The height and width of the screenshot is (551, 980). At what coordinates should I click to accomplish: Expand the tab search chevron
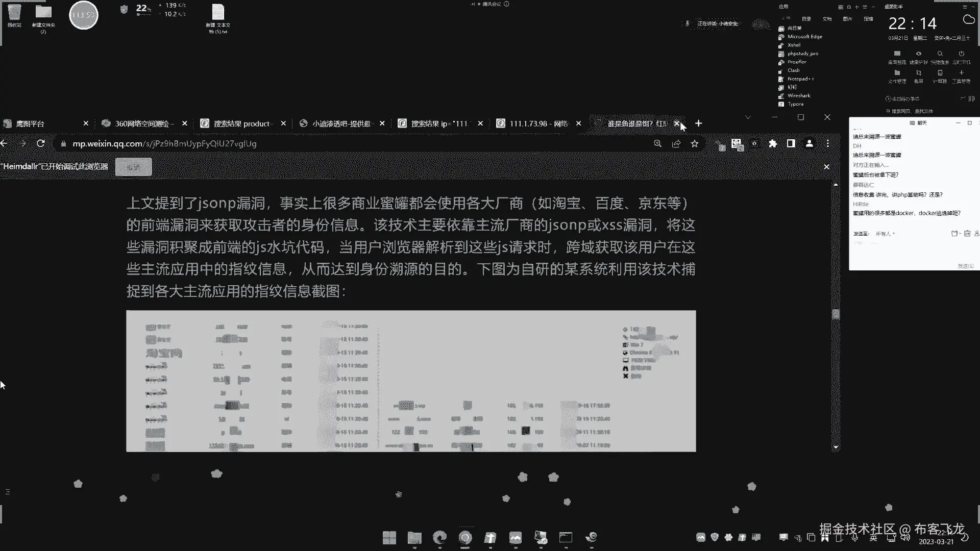(x=748, y=117)
